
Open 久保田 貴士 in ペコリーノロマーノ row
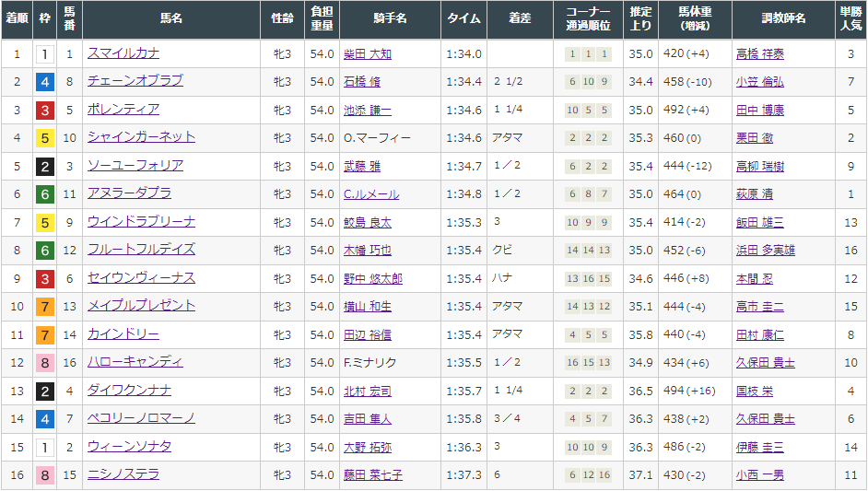coord(766,419)
